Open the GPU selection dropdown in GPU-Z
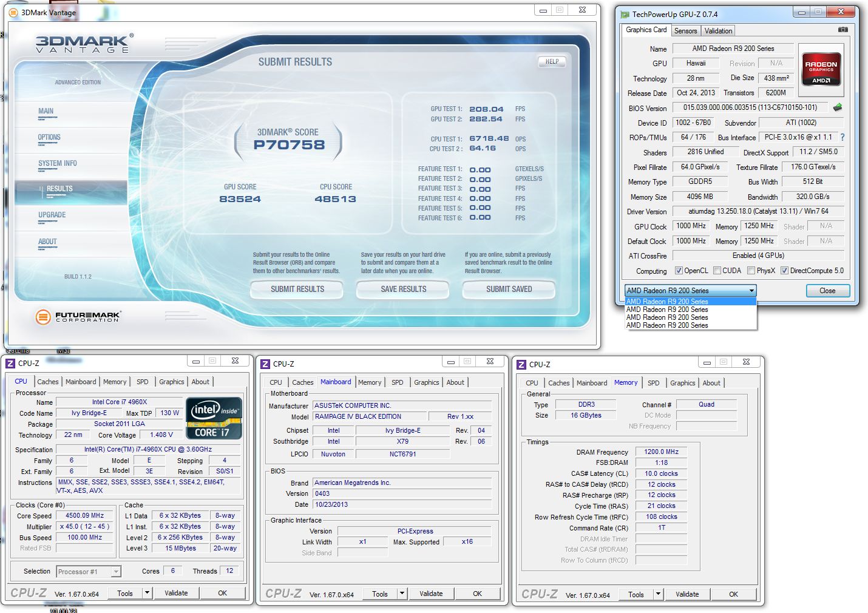 click(691, 291)
